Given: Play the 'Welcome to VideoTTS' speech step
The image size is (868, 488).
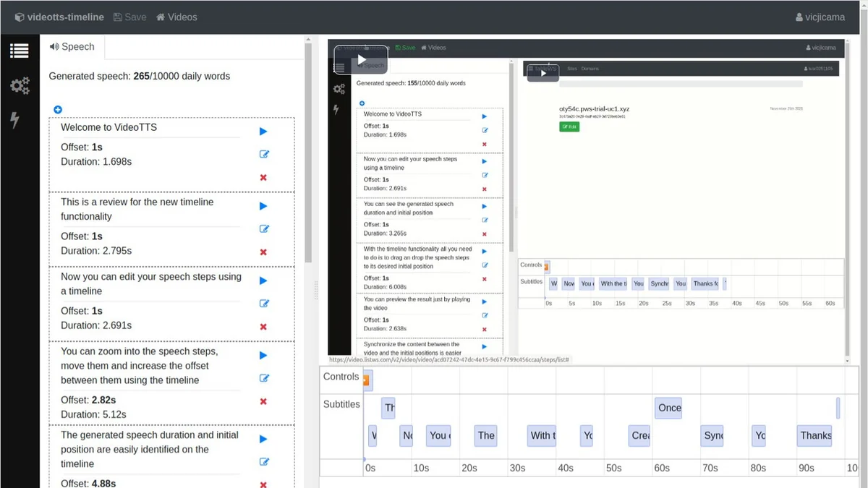Looking at the screenshot, I should pos(263,132).
